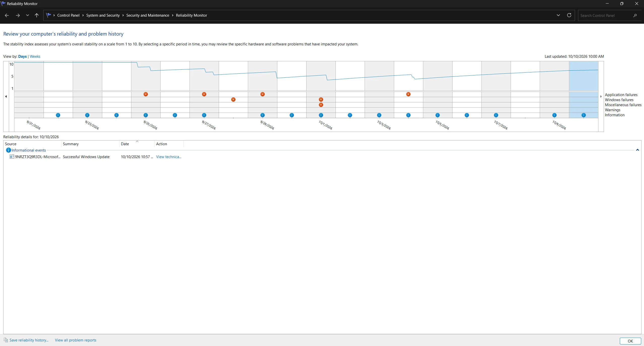Screen dimensions: 644x346
Task: Select information icon for 10/6/2026
Action: click(x=467, y=115)
